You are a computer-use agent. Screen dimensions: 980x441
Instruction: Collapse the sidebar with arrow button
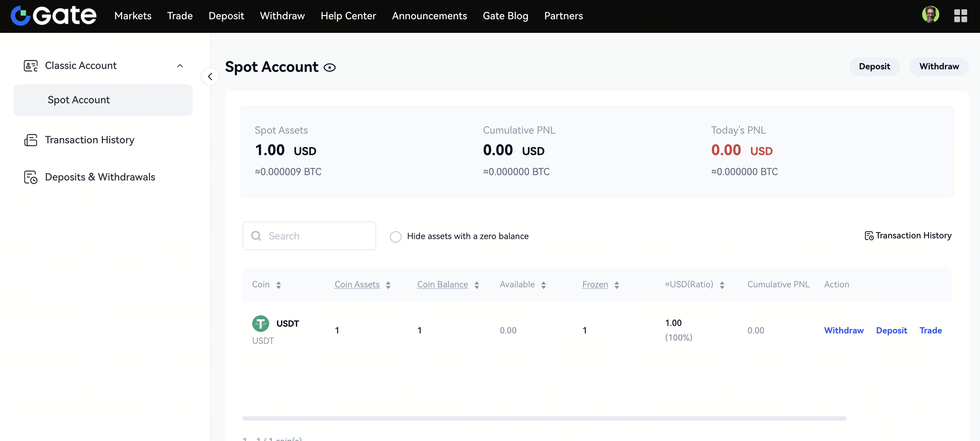pyautogui.click(x=210, y=76)
